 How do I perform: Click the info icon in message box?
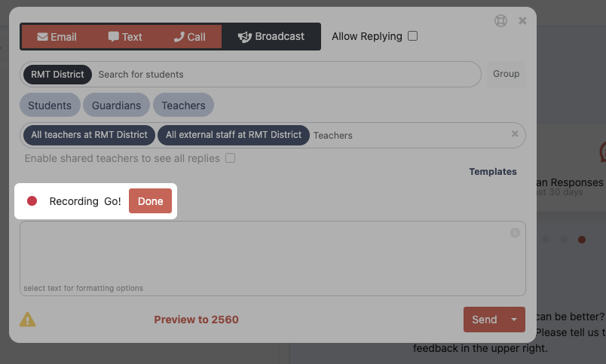tap(515, 233)
